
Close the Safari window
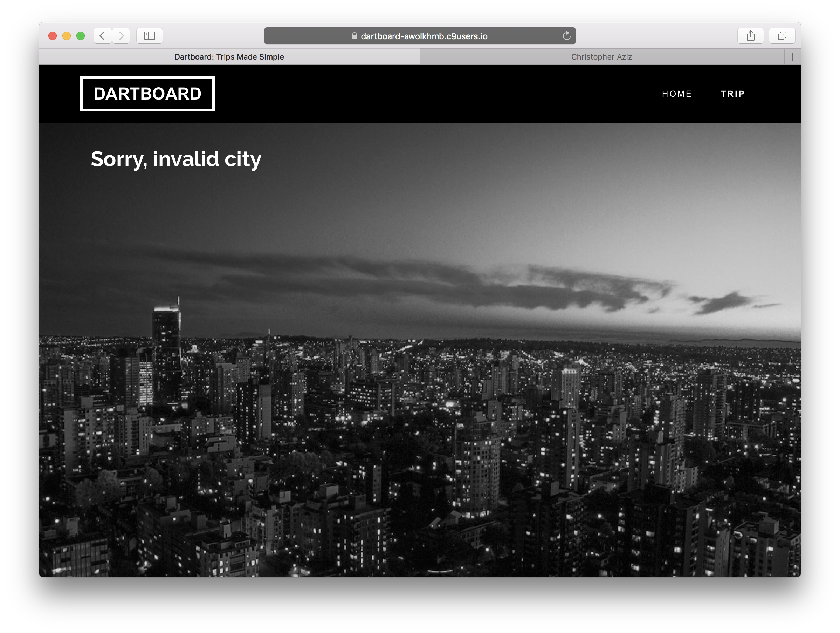tap(53, 36)
